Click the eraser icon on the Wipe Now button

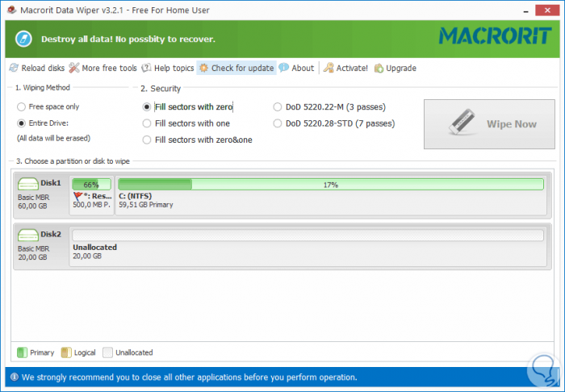coord(462,122)
